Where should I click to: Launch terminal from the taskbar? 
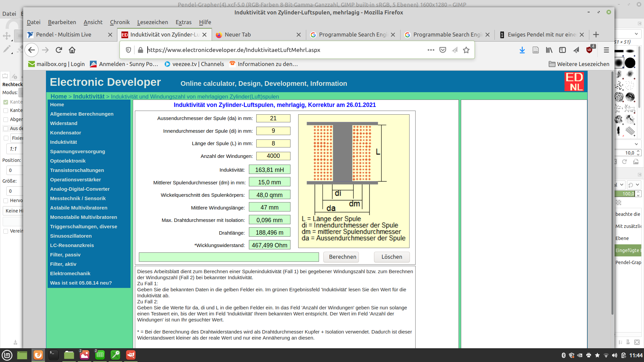(53, 355)
